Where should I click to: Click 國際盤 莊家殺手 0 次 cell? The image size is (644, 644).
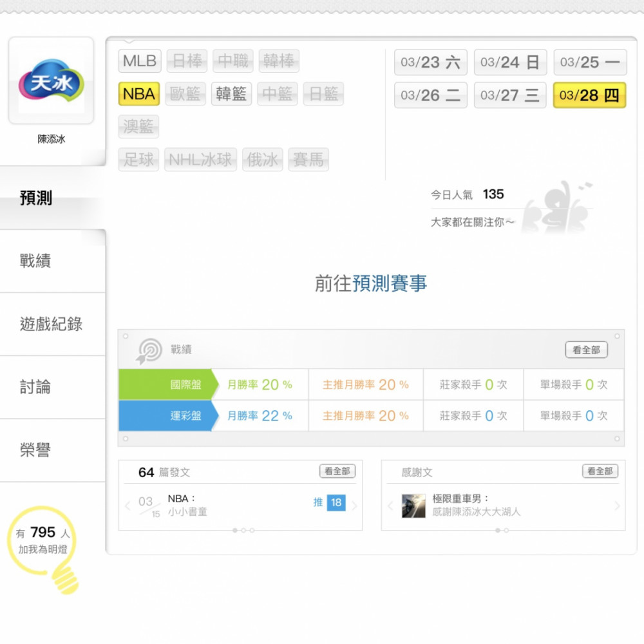(x=473, y=385)
